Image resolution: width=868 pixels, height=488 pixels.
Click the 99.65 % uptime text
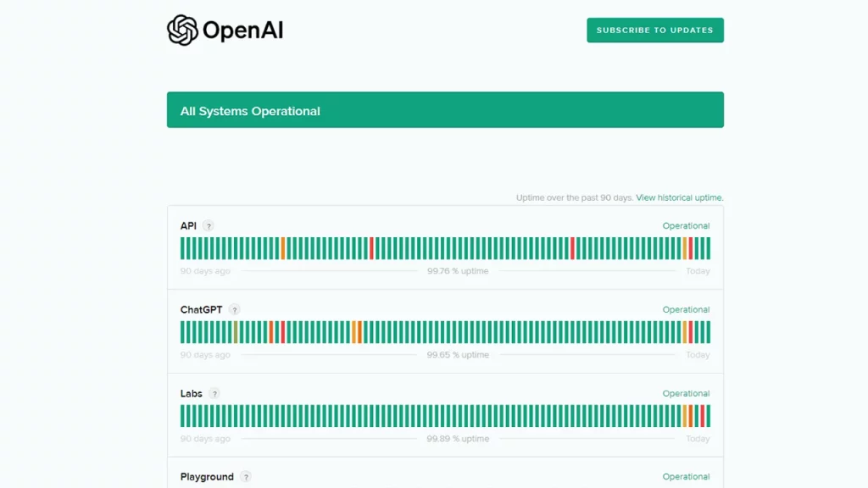tap(458, 355)
